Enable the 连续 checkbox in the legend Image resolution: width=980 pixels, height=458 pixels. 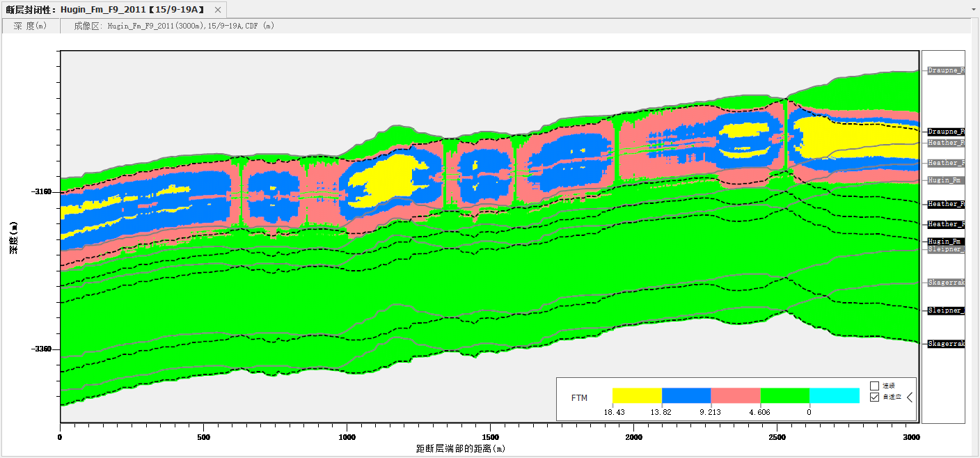pos(874,386)
